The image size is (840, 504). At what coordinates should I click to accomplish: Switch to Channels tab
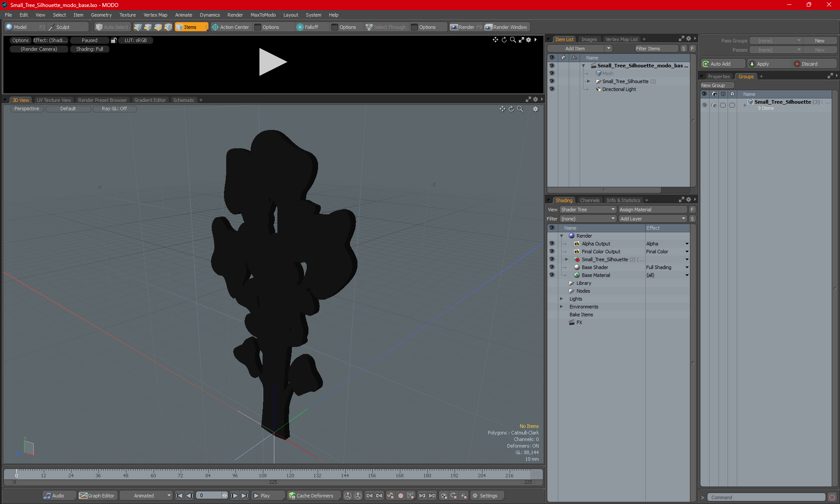589,200
